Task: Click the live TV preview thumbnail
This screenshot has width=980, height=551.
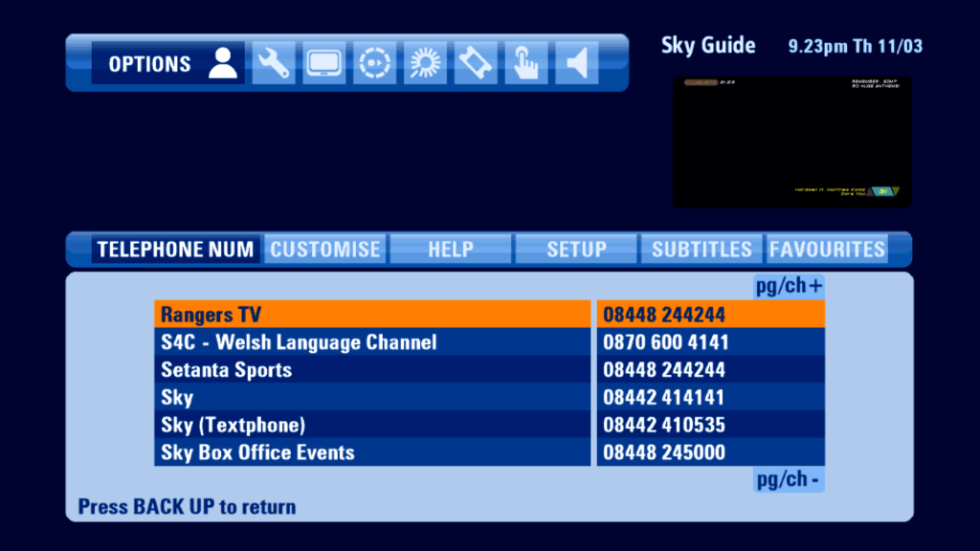Action: click(791, 142)
